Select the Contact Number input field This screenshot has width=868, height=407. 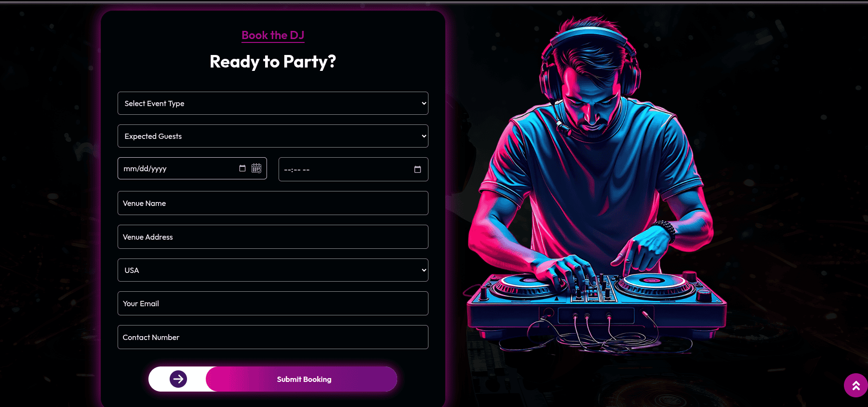(273, 337)
